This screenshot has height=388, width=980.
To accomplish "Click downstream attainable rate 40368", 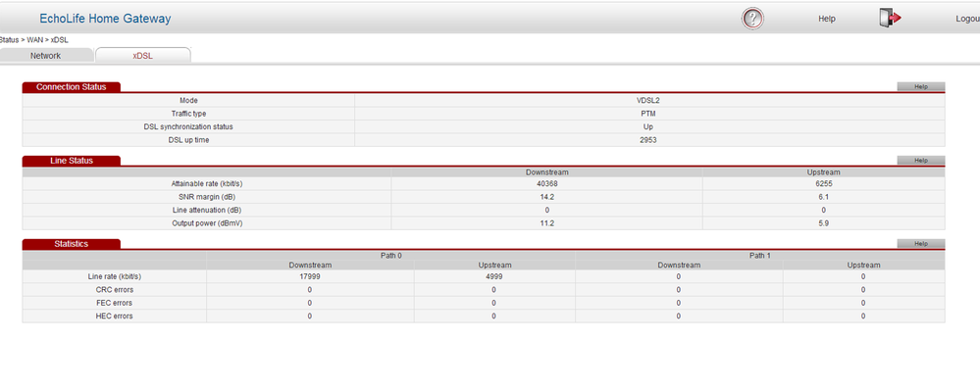I will click(x=546, y=184).
